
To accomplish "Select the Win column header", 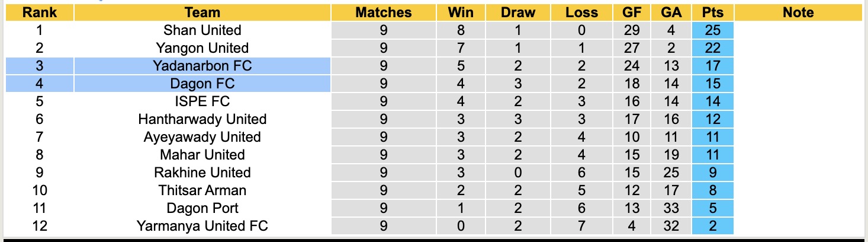I will (459, 12).
